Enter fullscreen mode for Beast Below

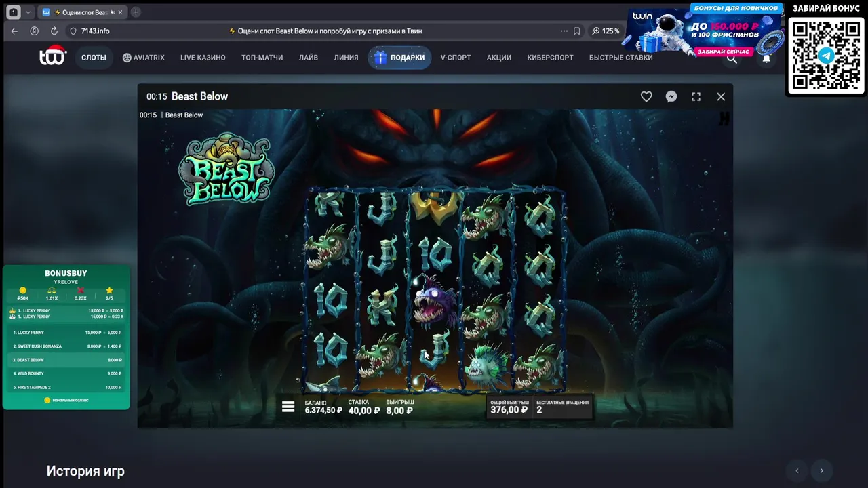pyautogui.click(x=696, y=97)
